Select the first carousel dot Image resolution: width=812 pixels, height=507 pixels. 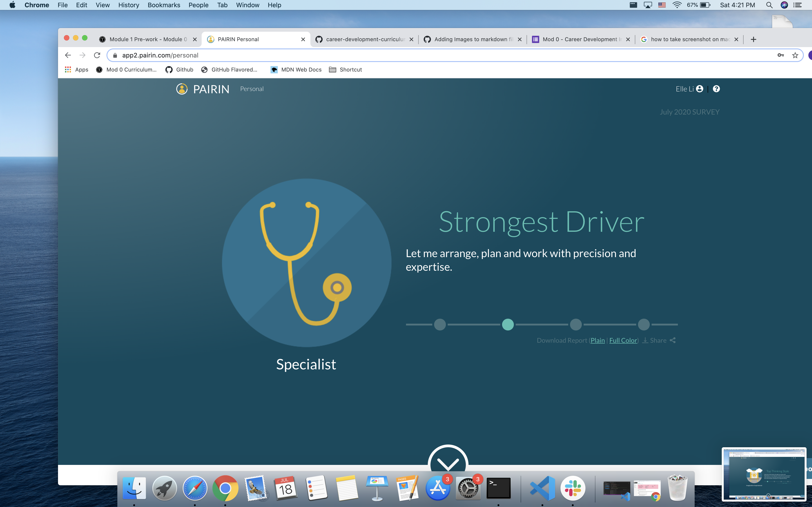tap(440, 325)
